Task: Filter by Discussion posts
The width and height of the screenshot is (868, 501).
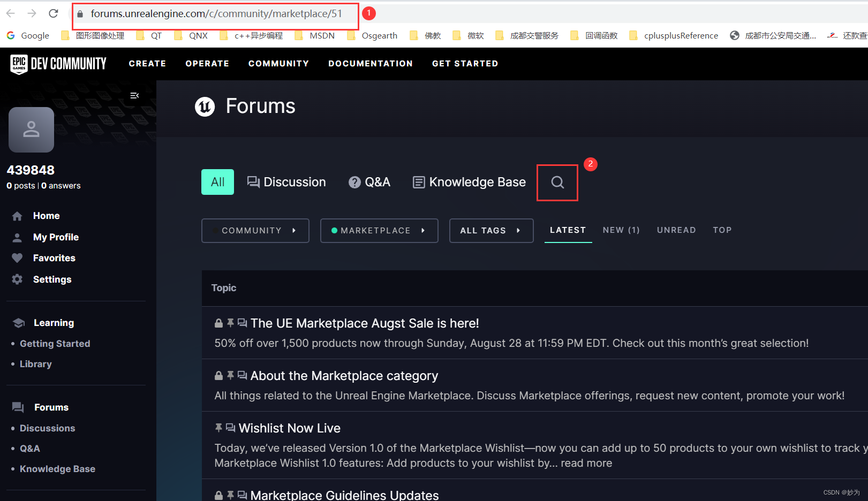Action: pos(286,182)
